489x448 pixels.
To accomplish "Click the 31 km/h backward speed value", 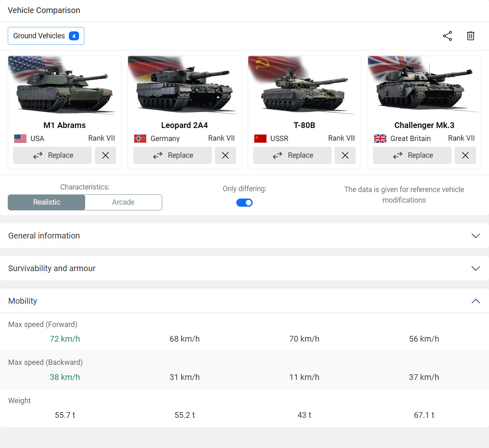I will click(x=185, y=377).
